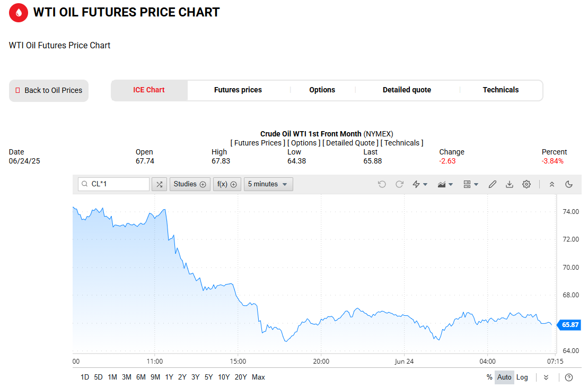Switch to the Futures prices tab
Image resolution: width=588 pixels, height=387 pixels.
pyautogui.click(x=238, y=90)
